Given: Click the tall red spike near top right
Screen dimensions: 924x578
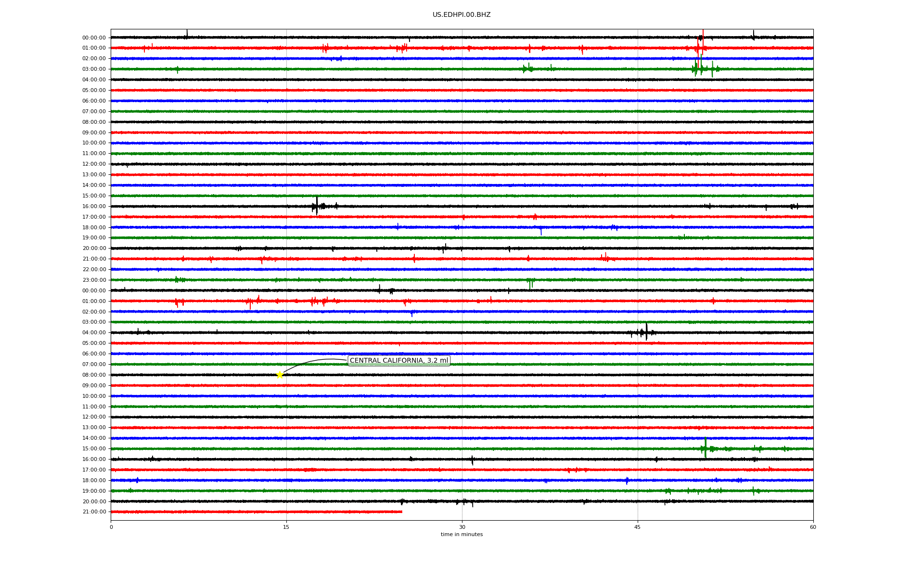Looking at the screenshot, I should click(x=703, y=39).
